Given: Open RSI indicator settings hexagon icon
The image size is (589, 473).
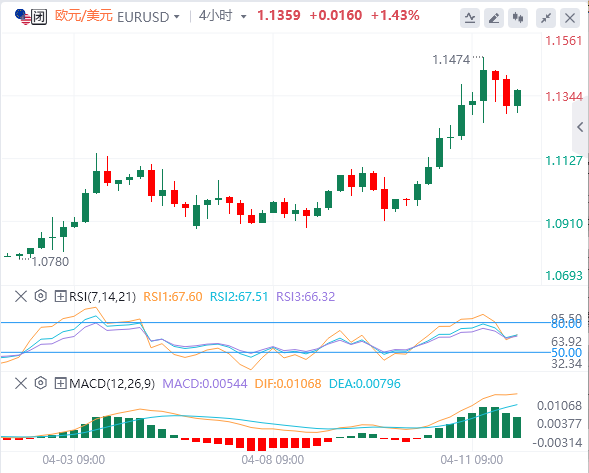Looking at the screenshot, I should tap(41, 296).
